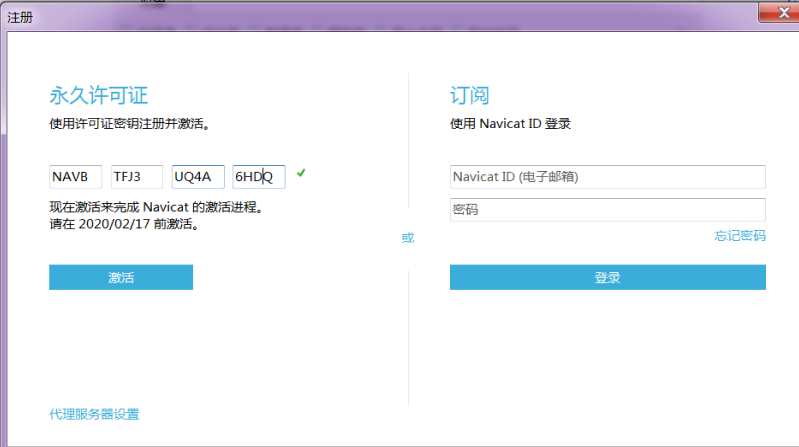Click the Navicat ID email input field
Viewport: 799px width, 447px height.
607,177
